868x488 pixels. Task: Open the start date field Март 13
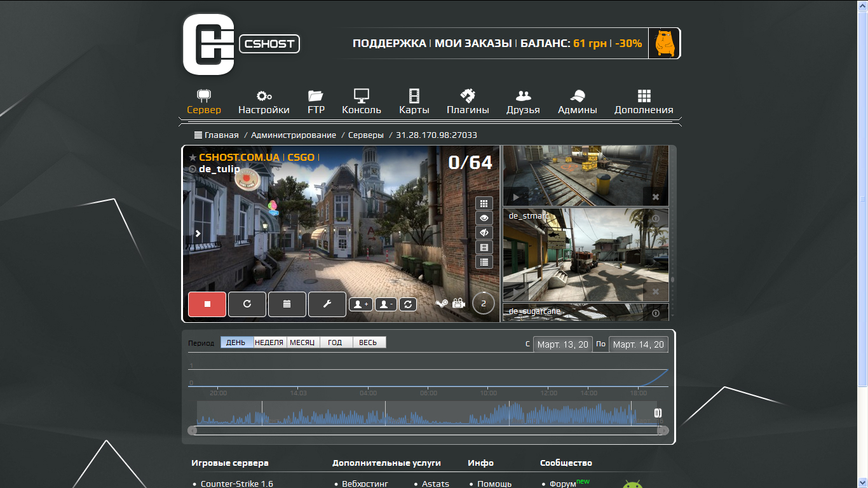point(562,344)
